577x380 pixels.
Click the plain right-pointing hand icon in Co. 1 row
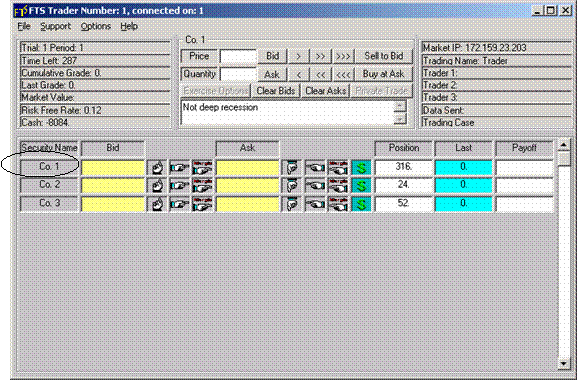click(179, 168)
